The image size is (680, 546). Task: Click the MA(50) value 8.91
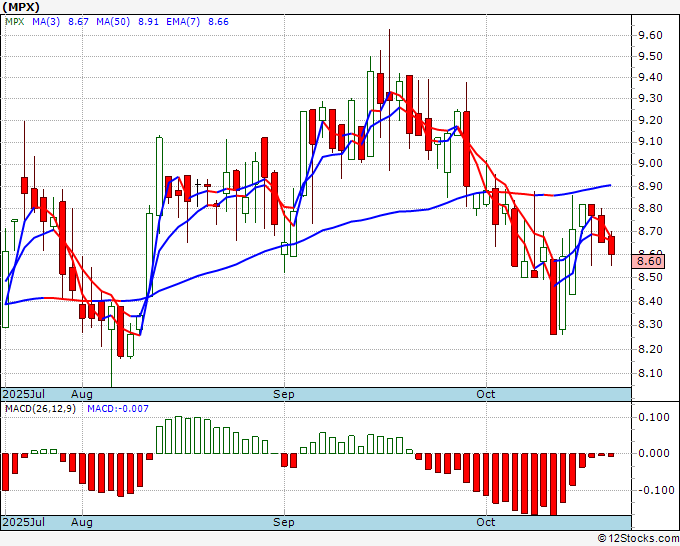tap(148, 22)
